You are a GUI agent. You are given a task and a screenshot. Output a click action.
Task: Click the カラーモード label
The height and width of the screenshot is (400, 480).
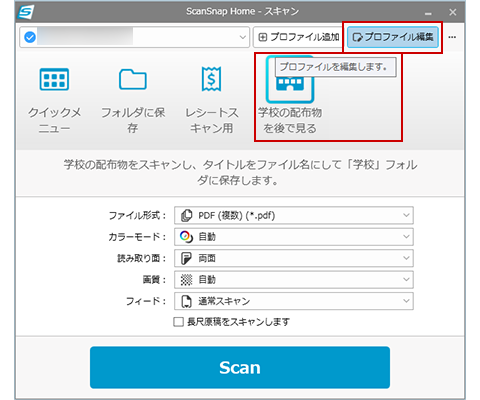coord(137,237)
